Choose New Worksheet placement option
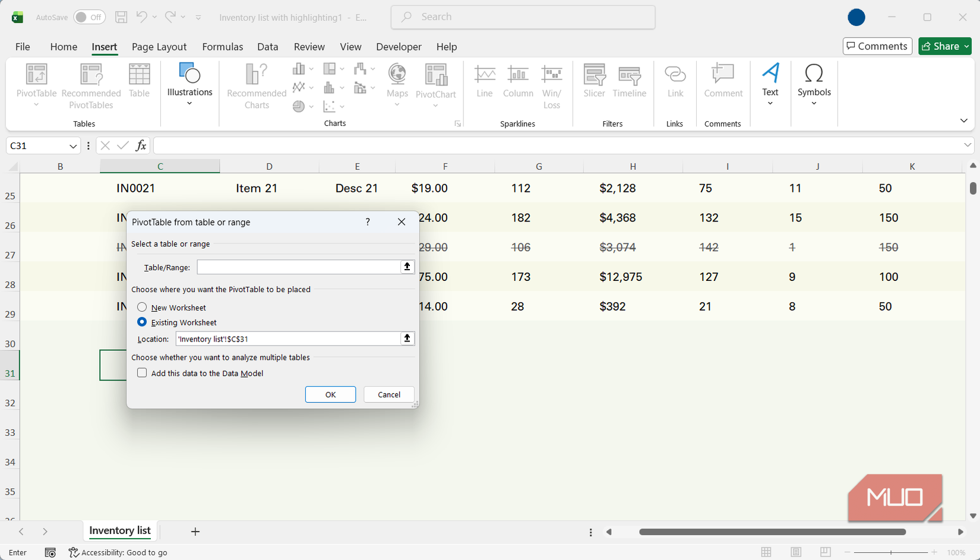The image size is (980, 560). 142,307
